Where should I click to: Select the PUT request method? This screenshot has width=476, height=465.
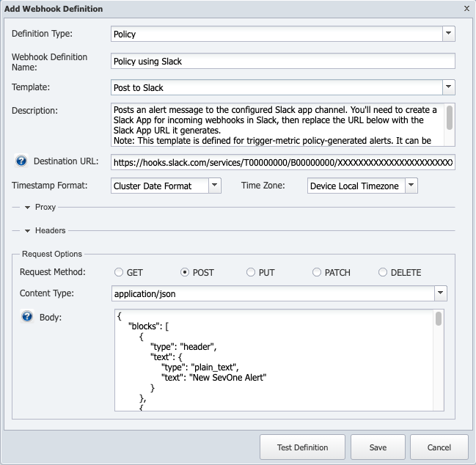pyautogui.click(x=251, y=272)
